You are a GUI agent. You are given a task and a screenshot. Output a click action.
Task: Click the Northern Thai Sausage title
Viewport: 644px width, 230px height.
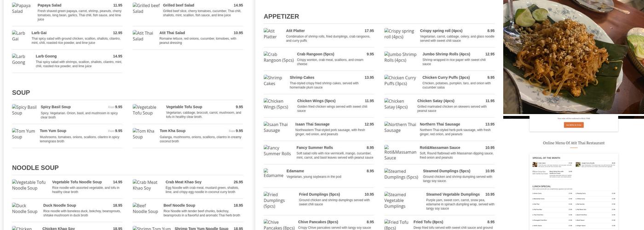pos(439,124)
